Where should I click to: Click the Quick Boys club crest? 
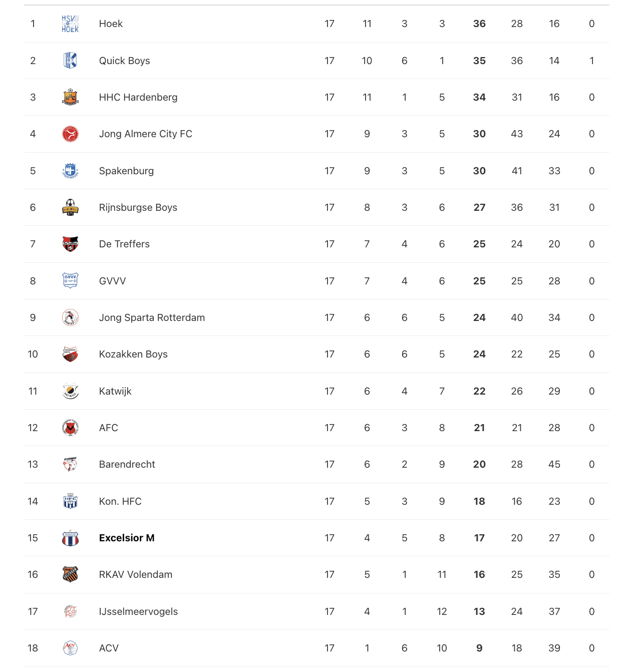70,61
